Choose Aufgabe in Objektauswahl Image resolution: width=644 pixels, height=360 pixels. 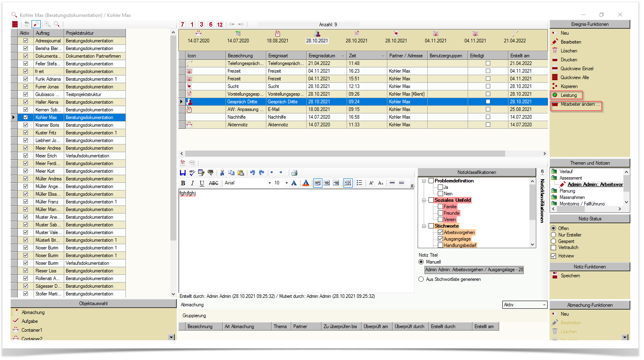29,321
